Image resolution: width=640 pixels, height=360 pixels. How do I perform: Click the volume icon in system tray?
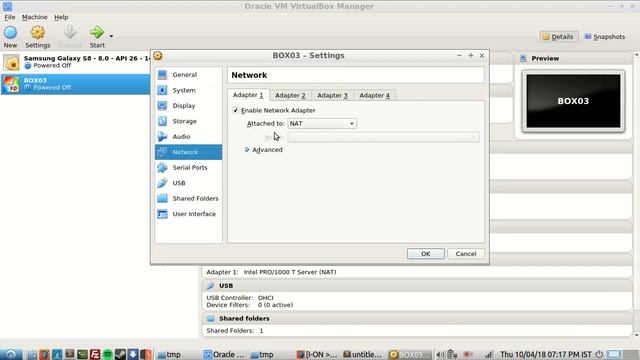[x=440, y=355]
